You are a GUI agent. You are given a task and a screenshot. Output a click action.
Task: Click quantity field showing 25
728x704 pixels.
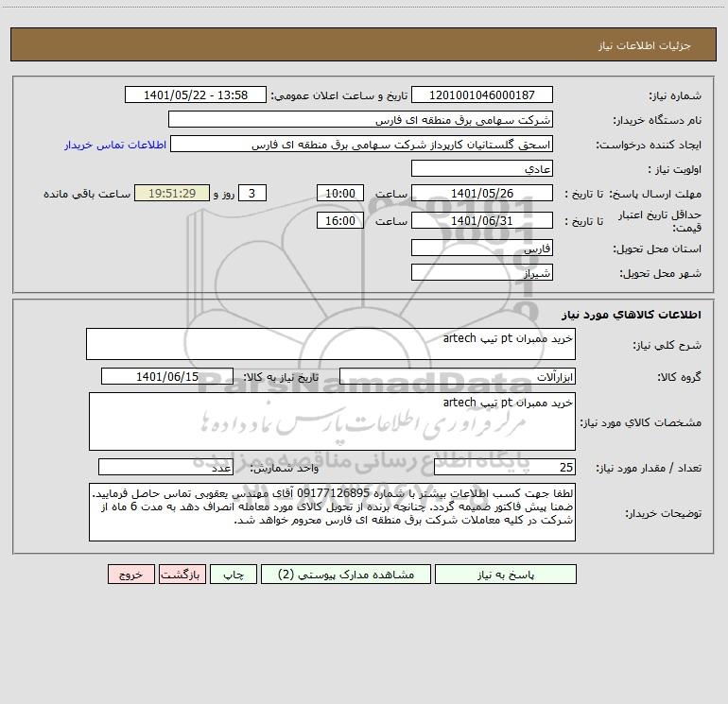coord(505,467)
